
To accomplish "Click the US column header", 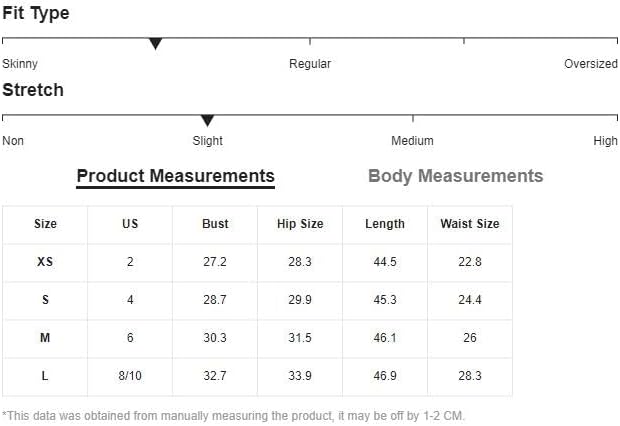I will (130, 224).
